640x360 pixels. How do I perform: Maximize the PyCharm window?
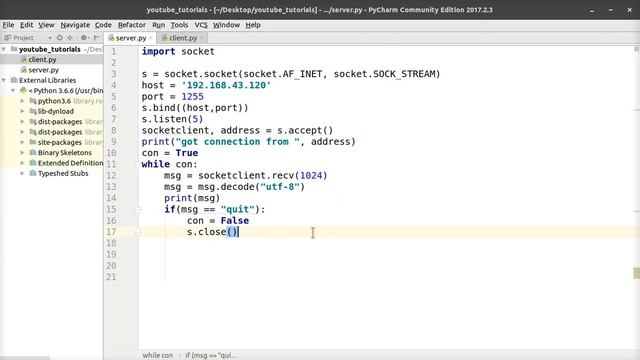pos(611,10)
